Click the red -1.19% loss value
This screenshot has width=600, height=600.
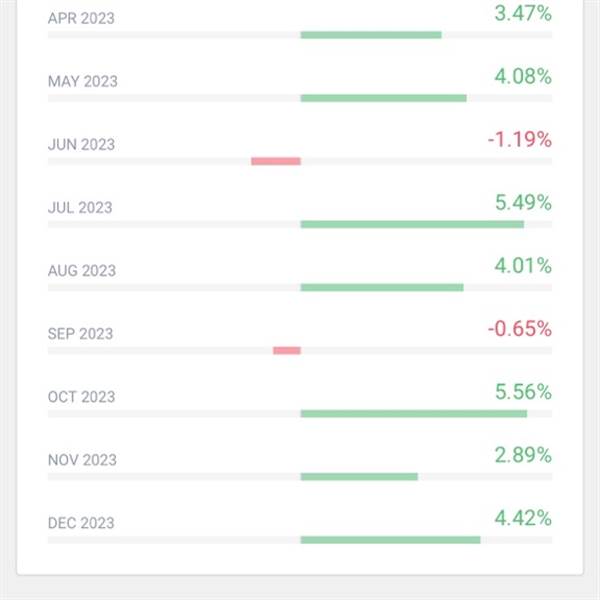519,140
